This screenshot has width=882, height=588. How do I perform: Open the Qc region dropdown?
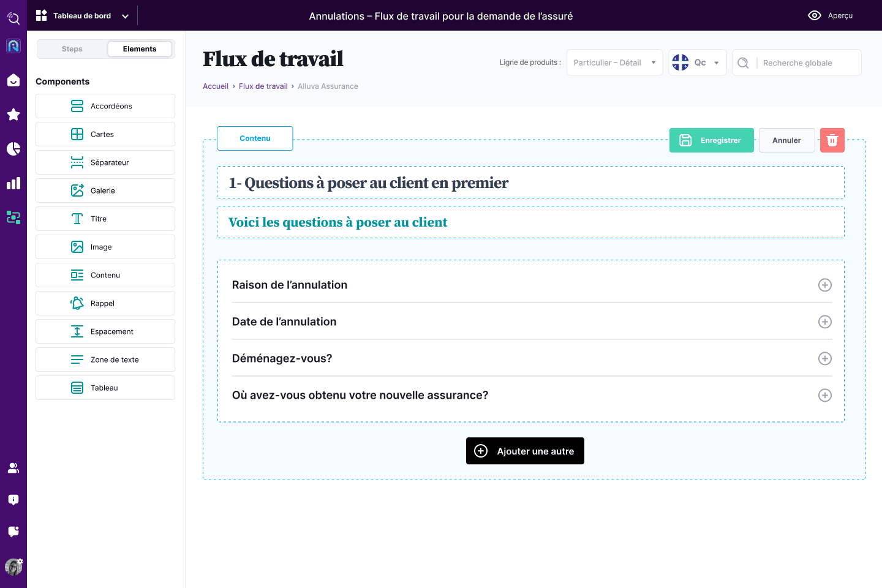697,62
